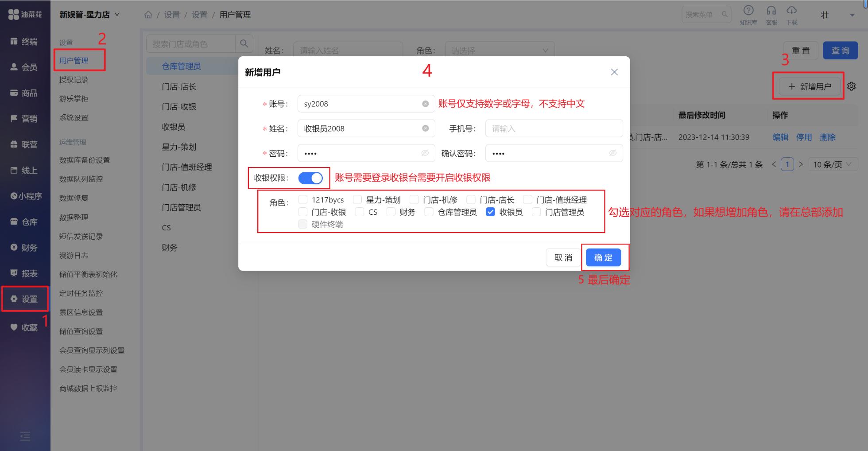868x451 pixels.
Task: Check the 星力-策划 role checkbox
Action: point(357,200)
